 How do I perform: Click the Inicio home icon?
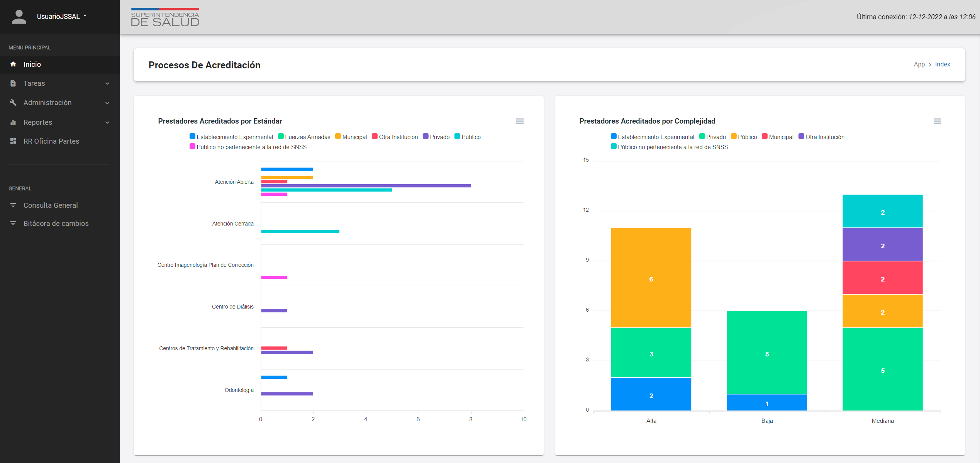13,64
